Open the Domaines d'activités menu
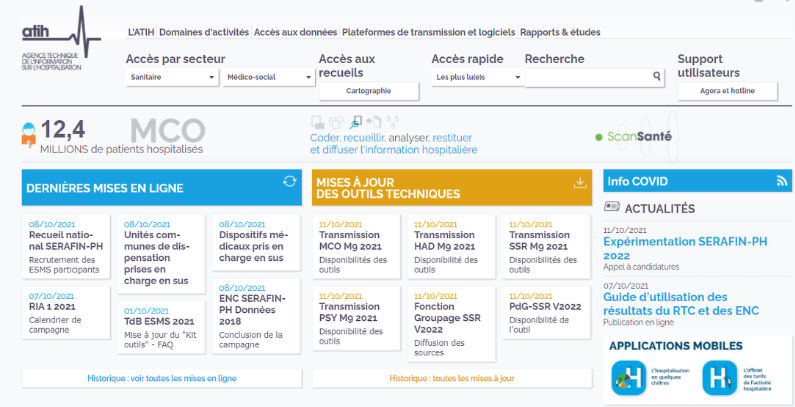The height and width of the screenshot is (407, 795). pos(204,32)
